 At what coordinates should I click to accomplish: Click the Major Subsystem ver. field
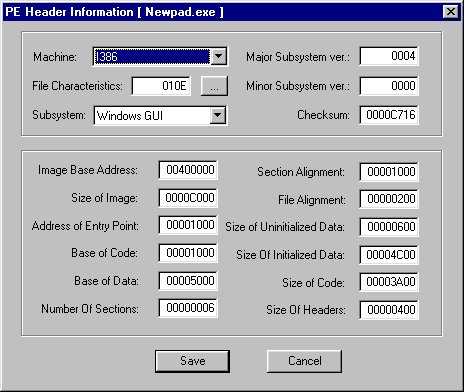(389, 56)
